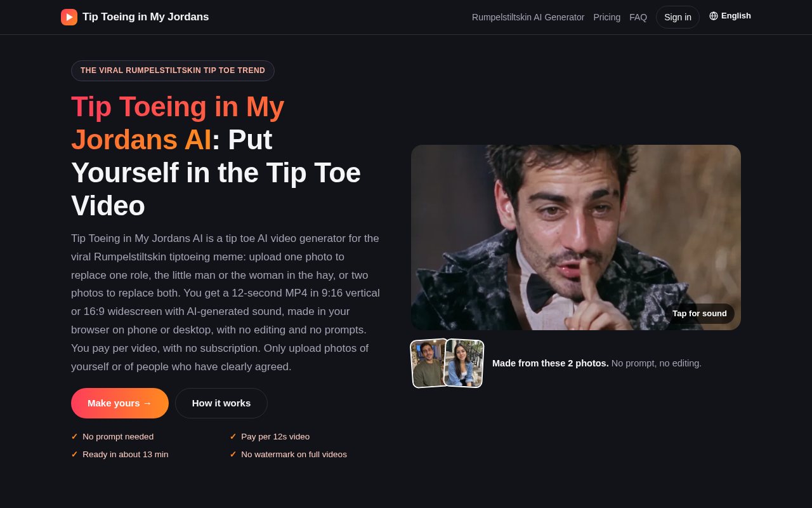812x508 pixels.
Task: Click the 'Pay per 12s video' text
Action: click(x=275, y=437)
